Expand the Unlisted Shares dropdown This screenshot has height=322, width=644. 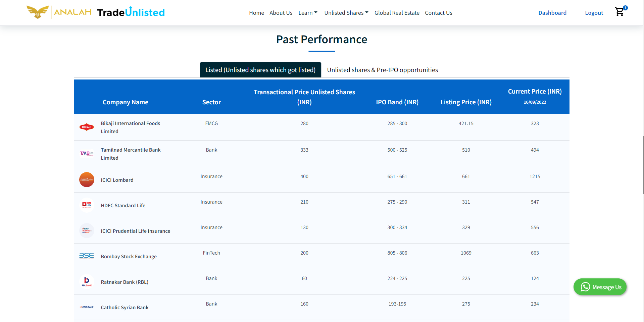[346, 13]
